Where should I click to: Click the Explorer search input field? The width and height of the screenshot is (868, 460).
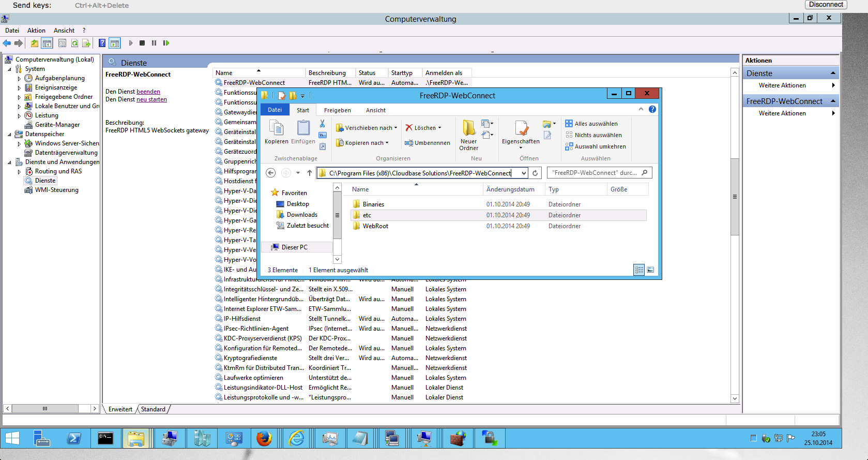595,173
